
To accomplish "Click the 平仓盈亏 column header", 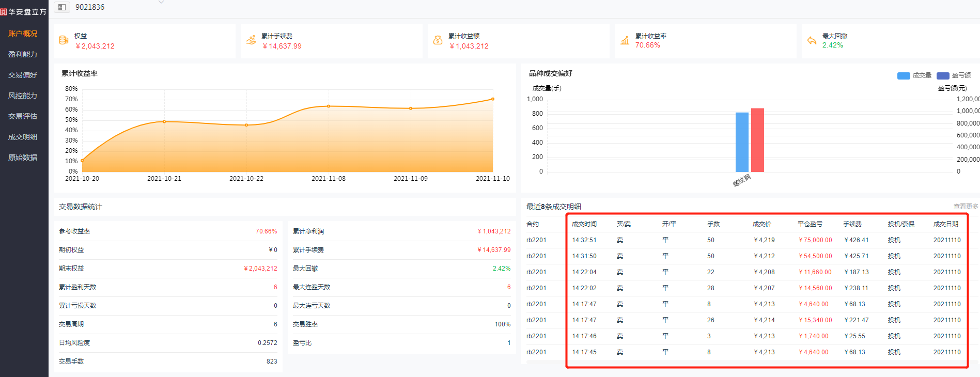I will coord(810,224).
